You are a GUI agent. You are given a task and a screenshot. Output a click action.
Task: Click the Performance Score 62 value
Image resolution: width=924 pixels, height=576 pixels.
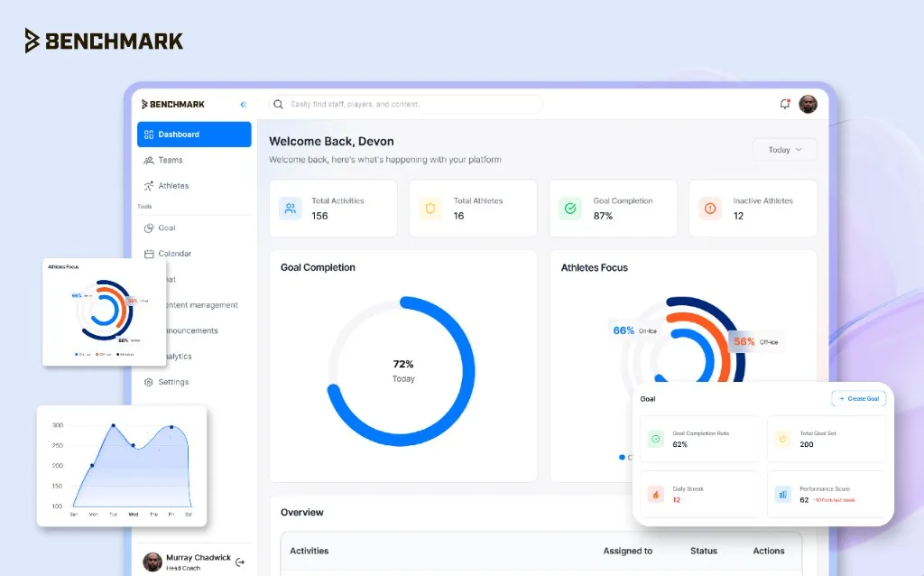click(x=804, y=500)
